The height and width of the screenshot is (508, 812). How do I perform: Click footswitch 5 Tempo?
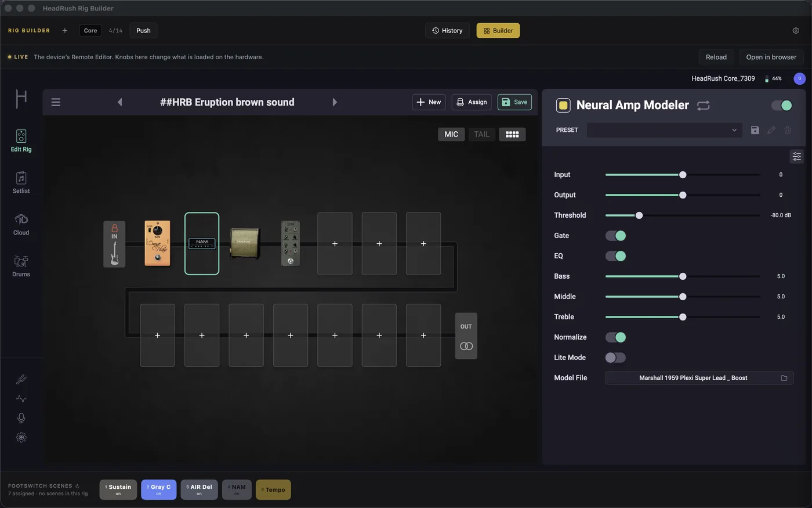coord(273,489)
